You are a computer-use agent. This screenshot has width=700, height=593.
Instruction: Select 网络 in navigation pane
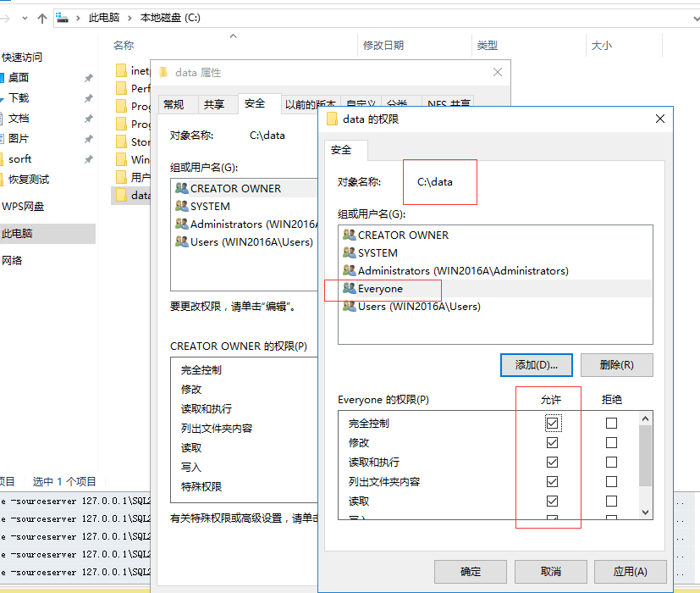(12, 261)
